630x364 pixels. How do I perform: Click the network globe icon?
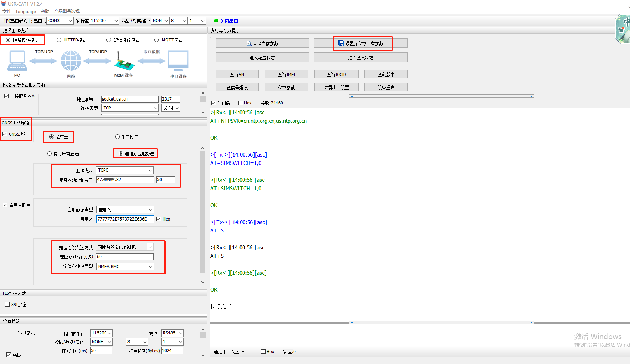[x=71, y=60]
